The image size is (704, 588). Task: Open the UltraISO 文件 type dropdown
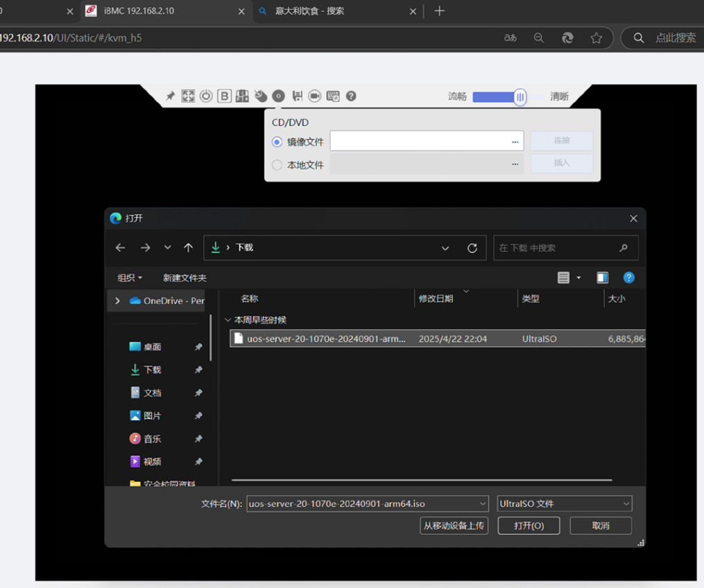click(565, 504)
